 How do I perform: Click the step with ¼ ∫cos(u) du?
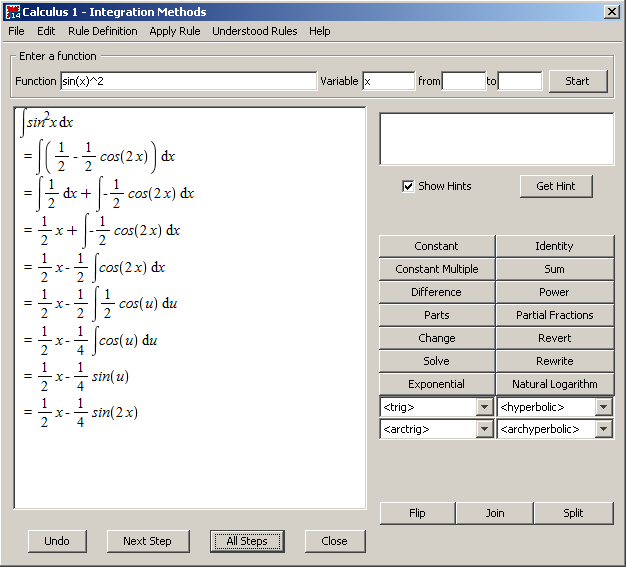click(x=90, y=341)
